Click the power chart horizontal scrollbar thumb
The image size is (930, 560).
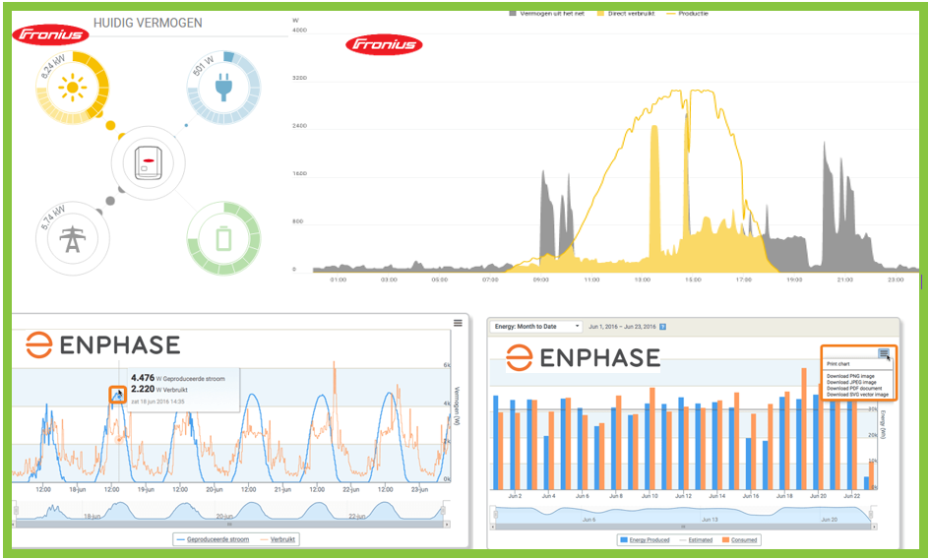(x=230, y=525)
